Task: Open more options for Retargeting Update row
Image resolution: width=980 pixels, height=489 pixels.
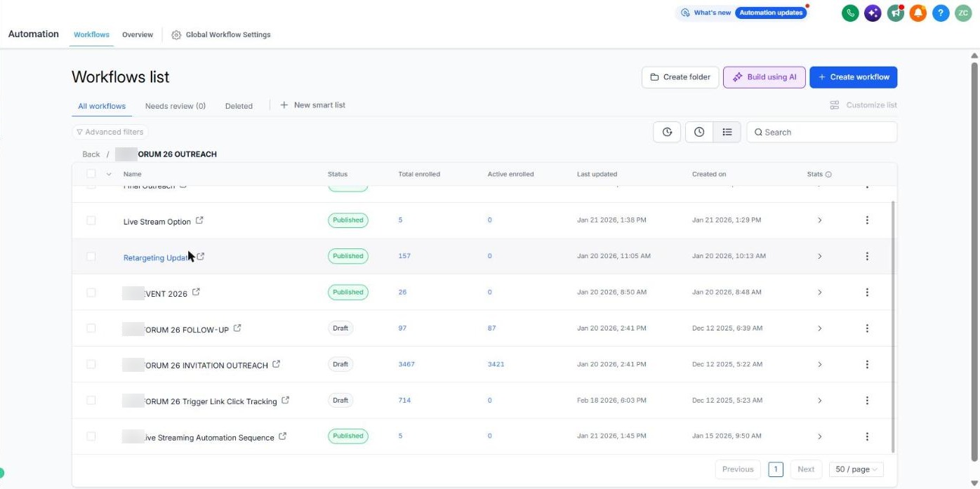Action: 867,256
